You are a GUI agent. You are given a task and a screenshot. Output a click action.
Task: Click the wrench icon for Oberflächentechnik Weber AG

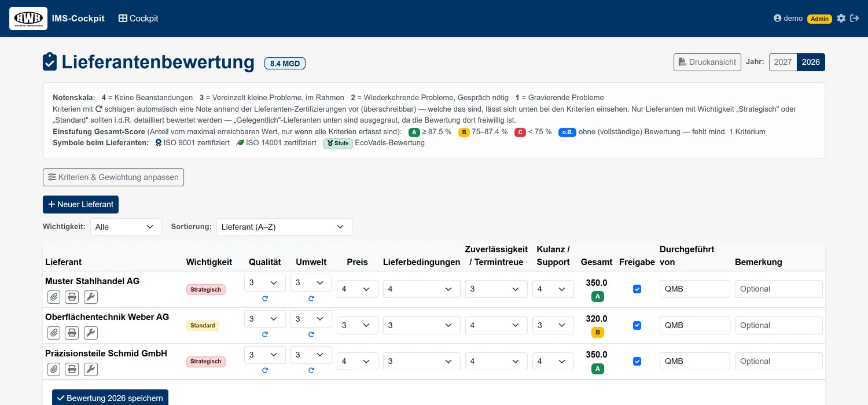pos(91,333)
